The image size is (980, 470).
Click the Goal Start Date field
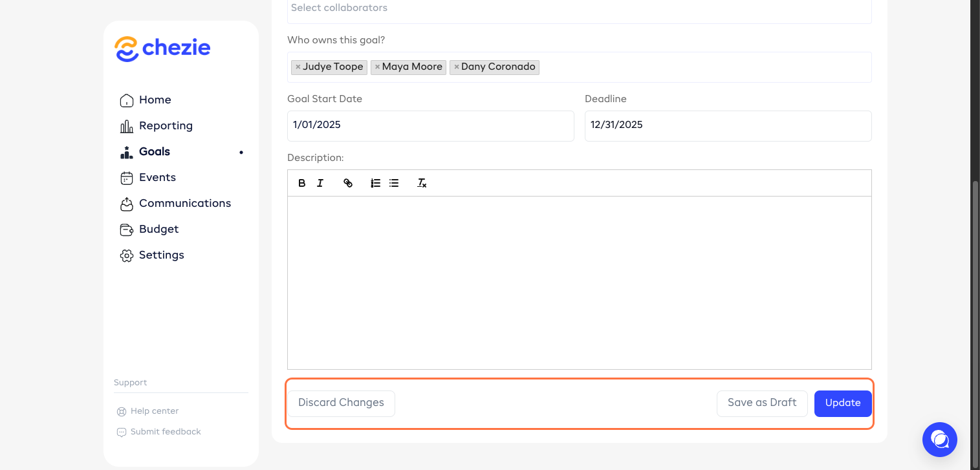430,125
